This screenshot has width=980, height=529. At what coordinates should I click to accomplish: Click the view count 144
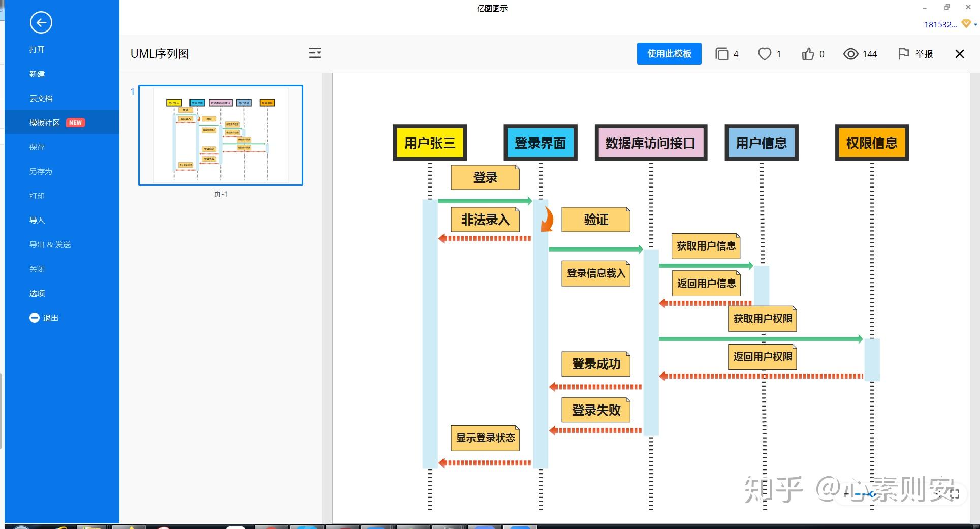870,54
